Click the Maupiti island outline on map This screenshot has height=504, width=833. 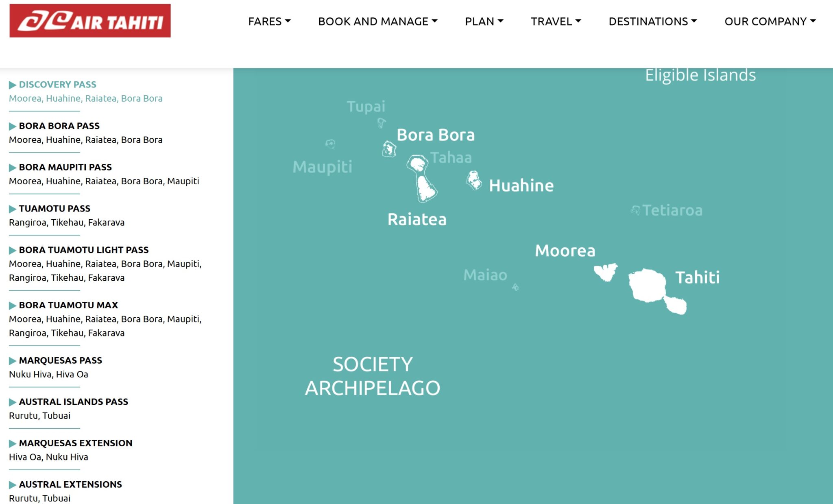point(330,144)
